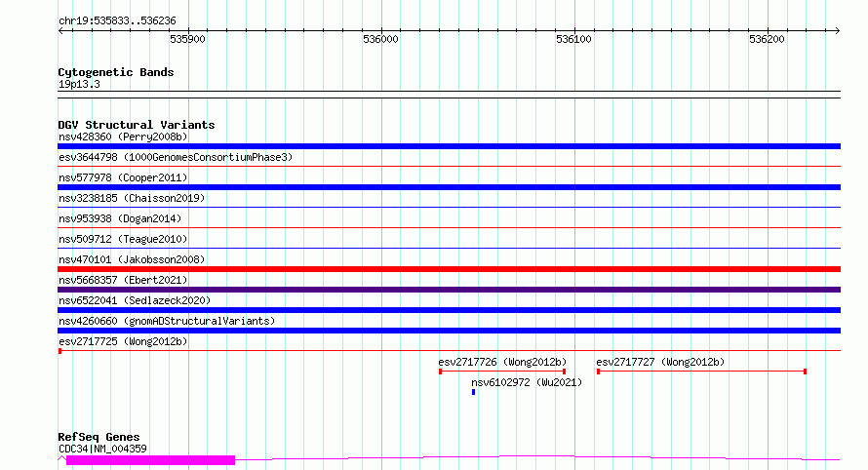Click the 536100 ruler position
868x470 pixels.
[x=574, y=39]
